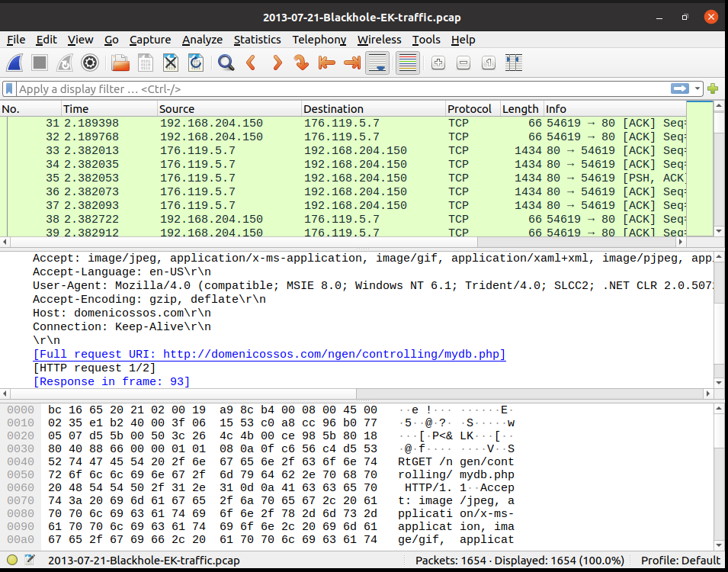728x572 pixels.
Task: Click Profile: Default in status bar
Action: pos(680,561)
